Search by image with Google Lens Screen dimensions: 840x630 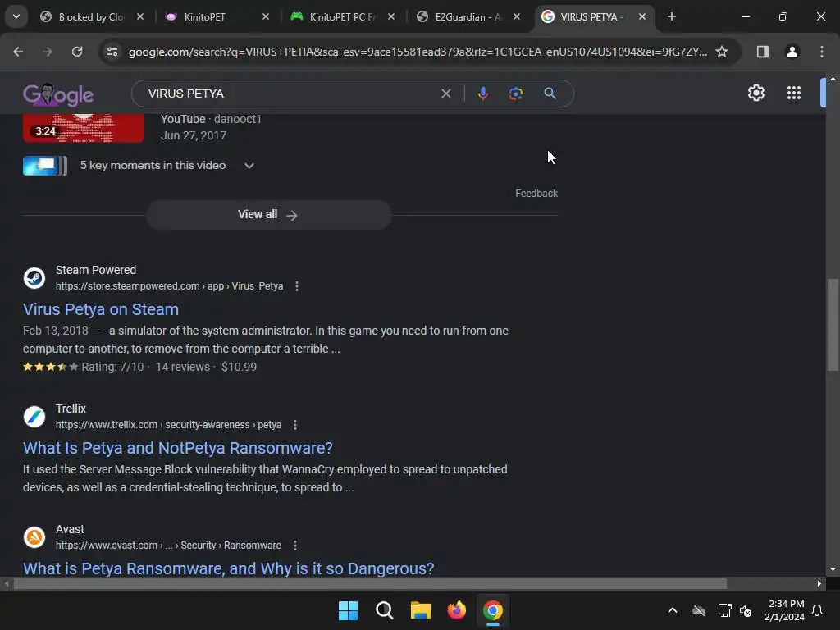[515, 94]
